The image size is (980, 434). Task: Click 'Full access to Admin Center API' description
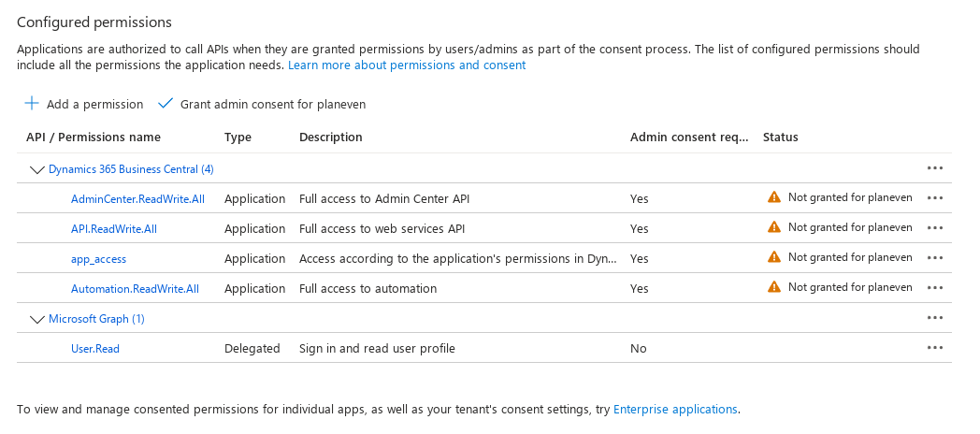384,199
